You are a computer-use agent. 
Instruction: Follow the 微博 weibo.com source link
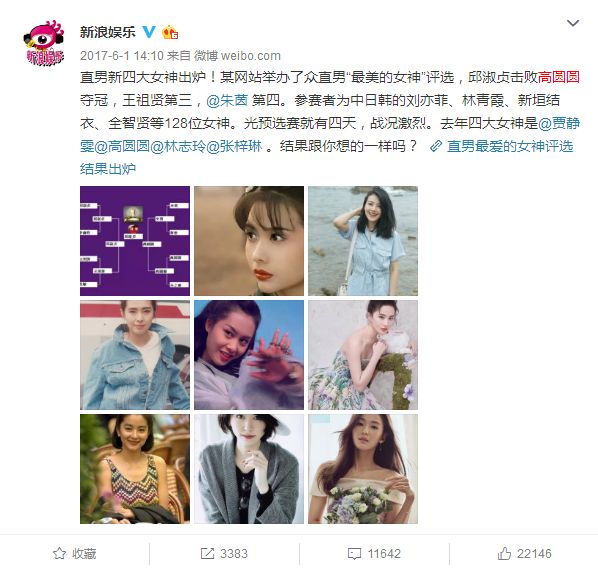point(237,56)
